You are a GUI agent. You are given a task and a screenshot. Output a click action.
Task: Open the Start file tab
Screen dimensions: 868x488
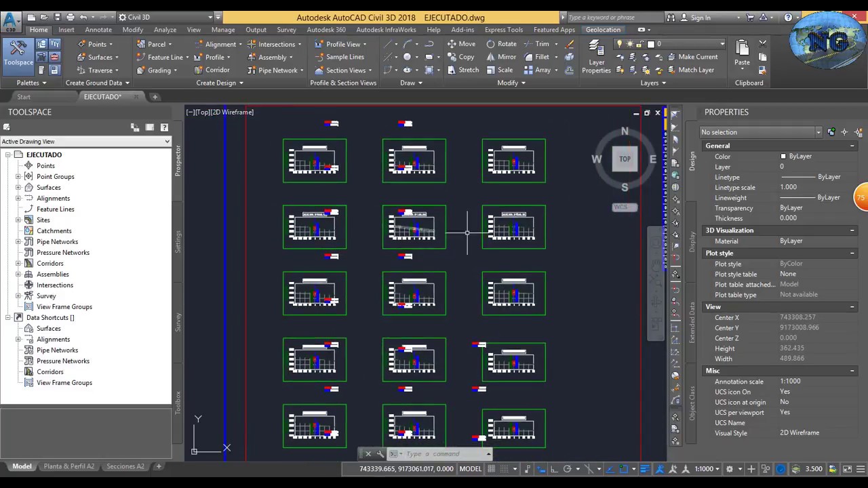(x=24, y=97)
